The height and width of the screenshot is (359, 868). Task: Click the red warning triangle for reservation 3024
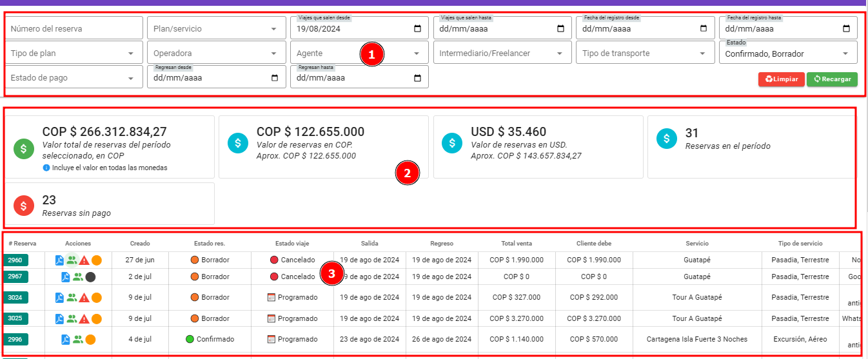[x=84, y=298]
